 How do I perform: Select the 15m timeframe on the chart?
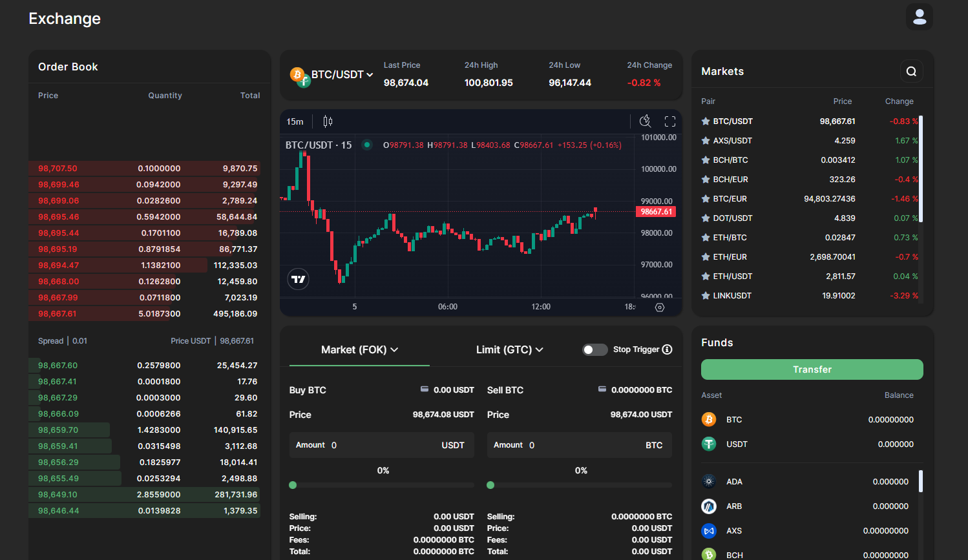coord(295,121)
